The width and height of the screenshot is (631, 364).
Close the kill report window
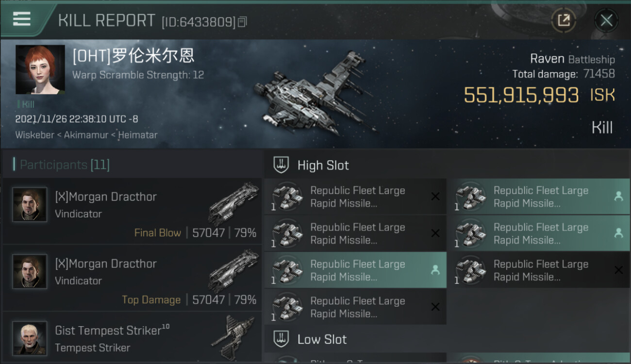tap(606, 20)
